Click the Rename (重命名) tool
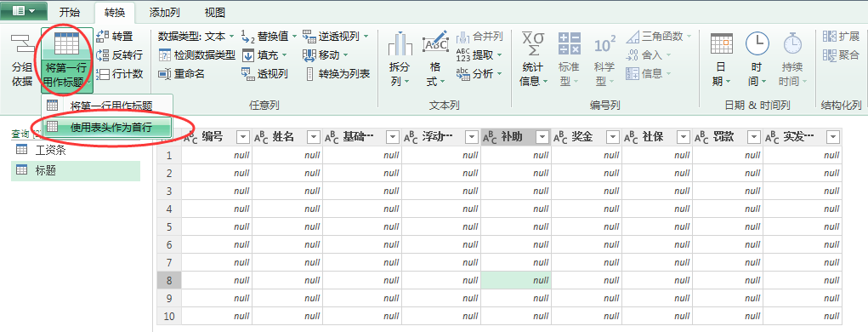The image size is (868, 332). pos(182,73)
